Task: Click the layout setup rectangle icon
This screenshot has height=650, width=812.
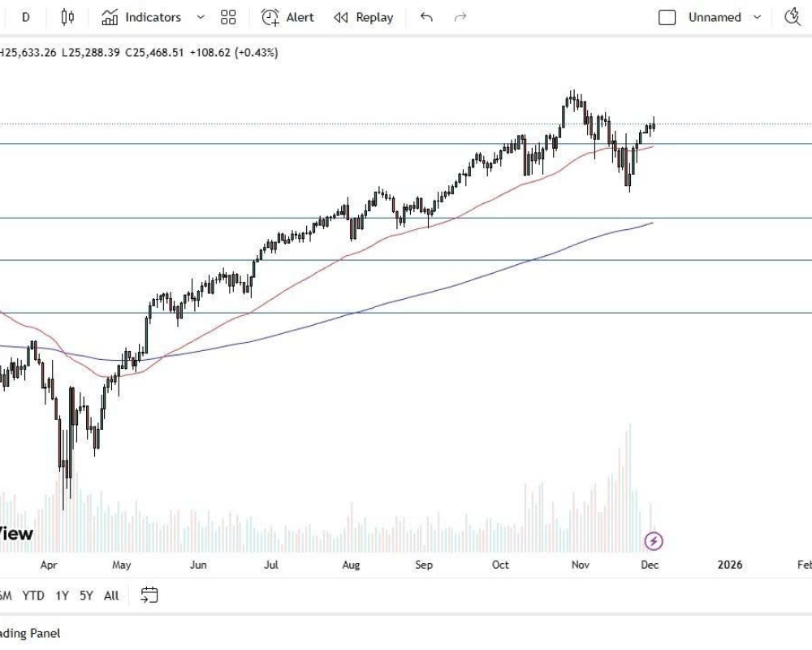Action: point(667,17)
